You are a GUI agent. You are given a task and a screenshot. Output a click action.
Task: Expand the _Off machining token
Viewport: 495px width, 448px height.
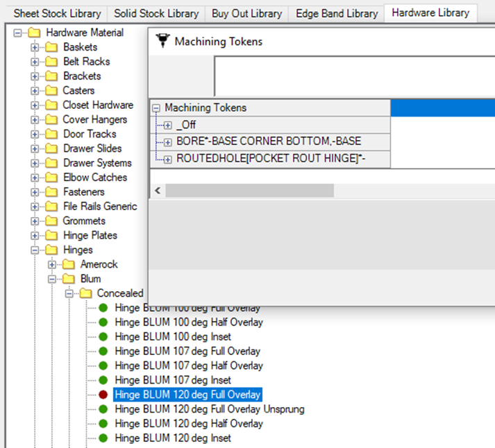pyautogui.click(x=167, y=126)
